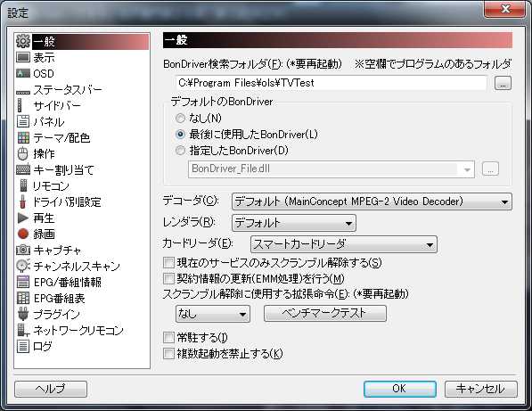Select 指定したBonDriver(D) radio option
Viewport: 532px width, 411px height.
180,151
